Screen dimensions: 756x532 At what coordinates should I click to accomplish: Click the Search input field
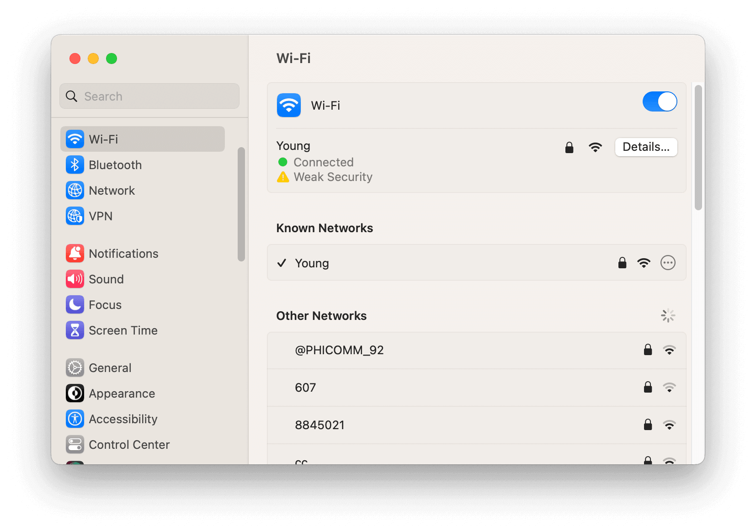[x=149, y=96]
